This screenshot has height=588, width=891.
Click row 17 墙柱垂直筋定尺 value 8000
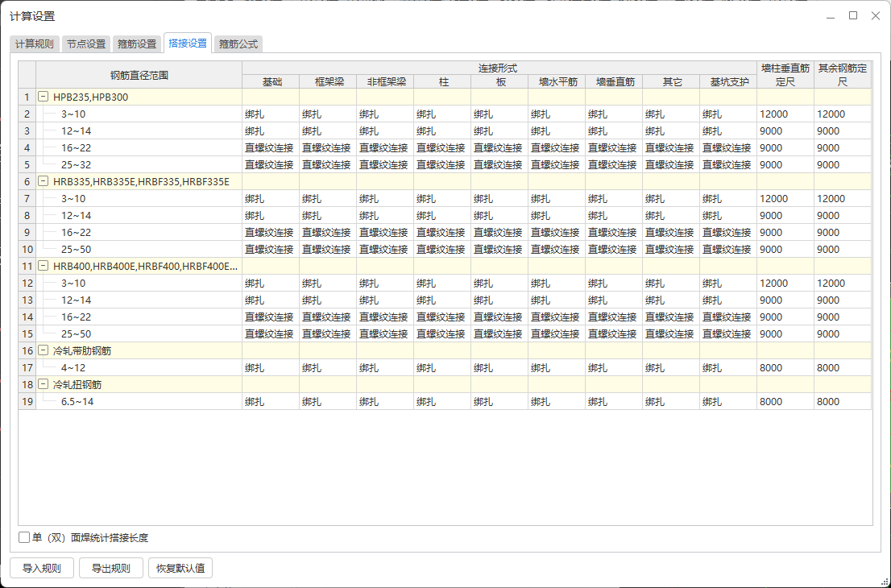coord(784,367)
